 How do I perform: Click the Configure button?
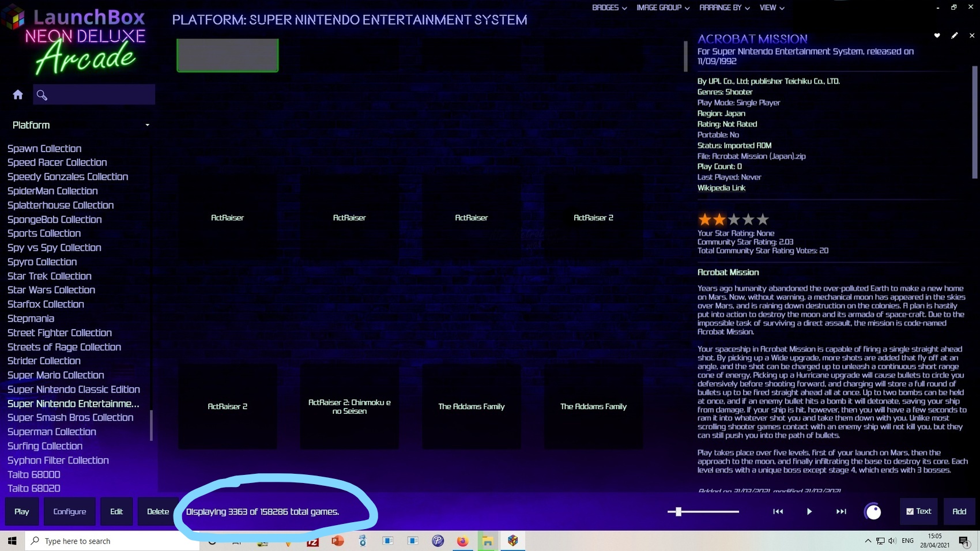(70, 511)
